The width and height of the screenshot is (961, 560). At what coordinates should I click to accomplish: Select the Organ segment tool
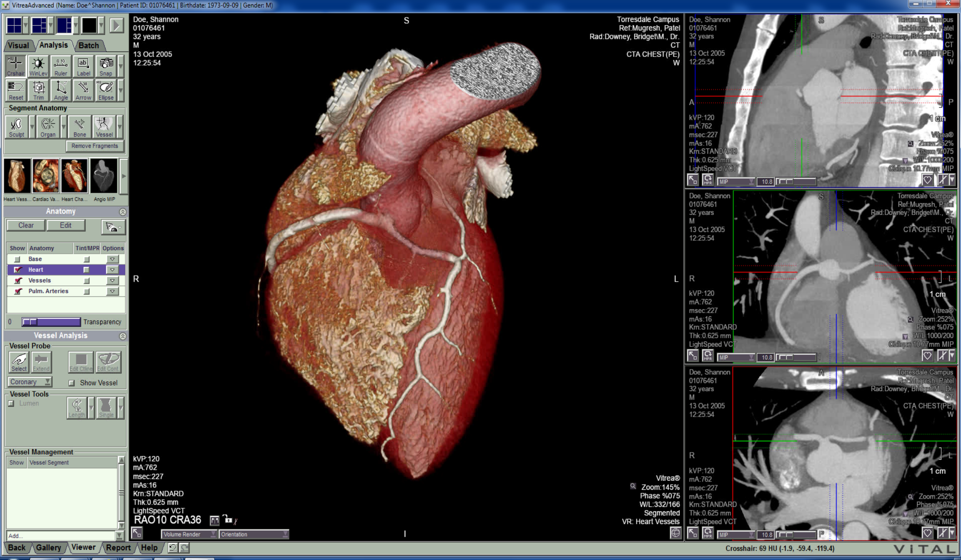click(x=48, y=127)
